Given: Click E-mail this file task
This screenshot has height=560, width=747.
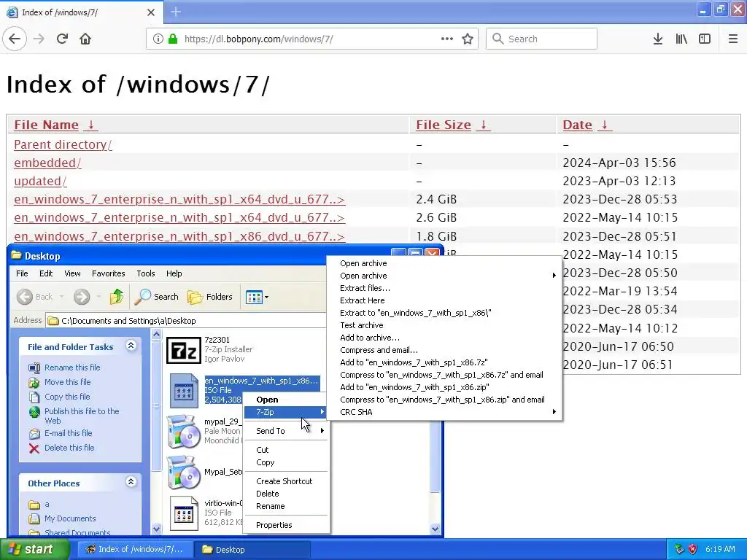Looking at the screenshot, I should click(68, 433).
